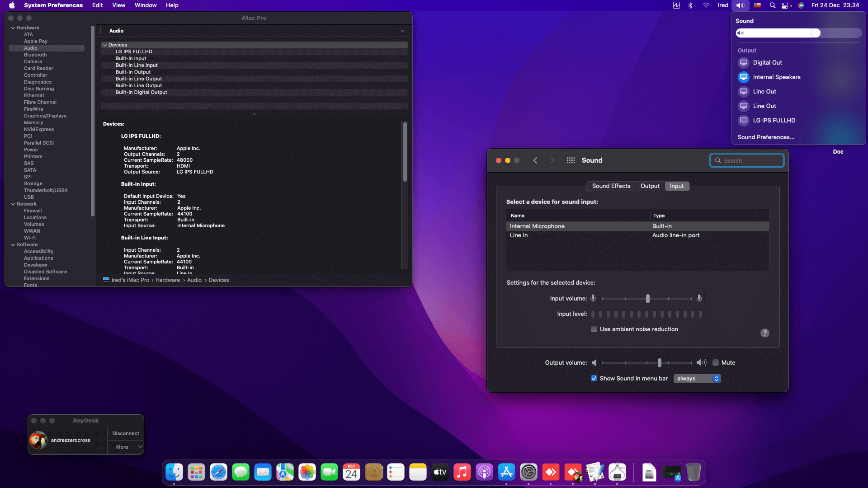This screenshot has height=488, width=868.
Task: Open Messages from the dock
Action: pos(241,473)
